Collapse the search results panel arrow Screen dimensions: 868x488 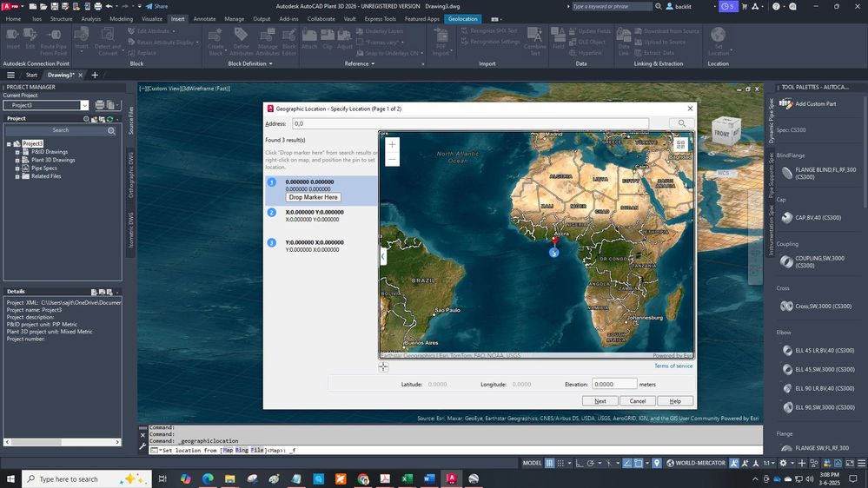pyautogui.click(x=383, y=256)
